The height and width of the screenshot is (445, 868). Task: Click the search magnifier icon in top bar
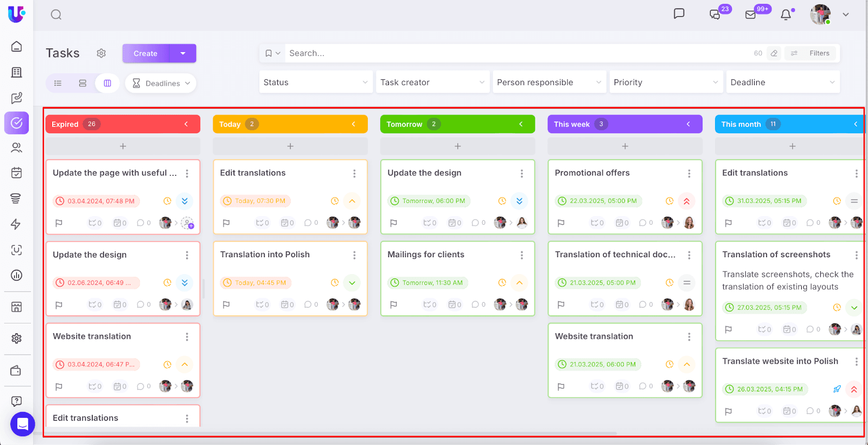[x=56, y=15]
